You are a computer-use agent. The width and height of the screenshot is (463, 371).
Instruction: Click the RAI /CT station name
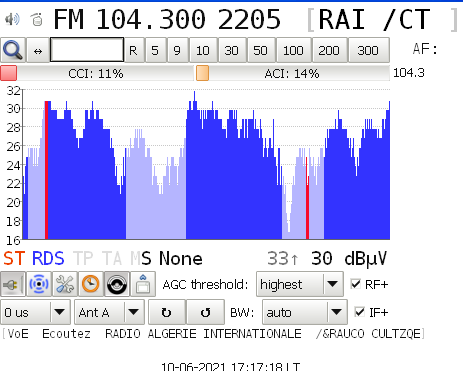[374, 20]
